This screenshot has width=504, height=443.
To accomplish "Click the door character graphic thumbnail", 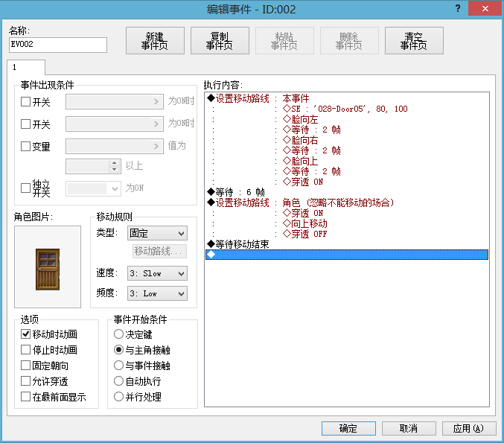I will (48, 267).
